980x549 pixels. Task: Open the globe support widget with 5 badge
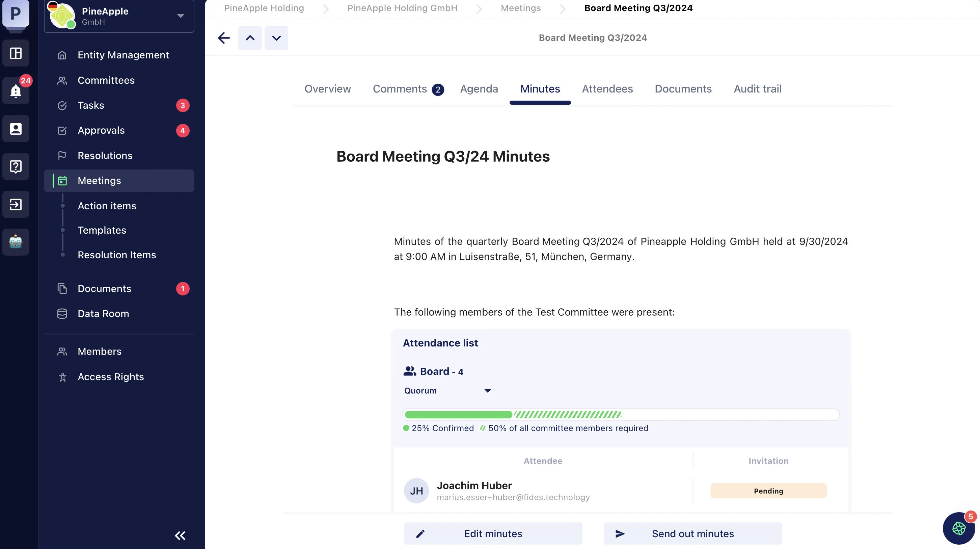point(959,528)
